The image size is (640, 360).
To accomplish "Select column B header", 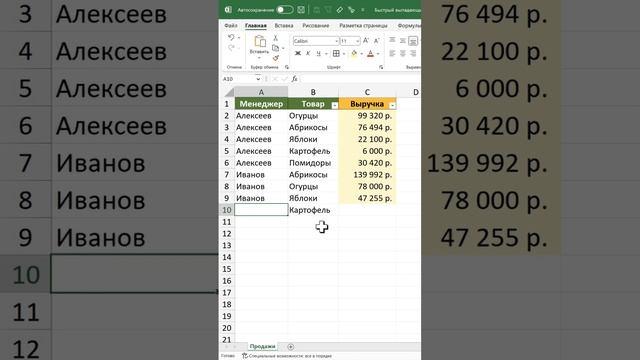I will pyautogui.click(x=313, y=92).
